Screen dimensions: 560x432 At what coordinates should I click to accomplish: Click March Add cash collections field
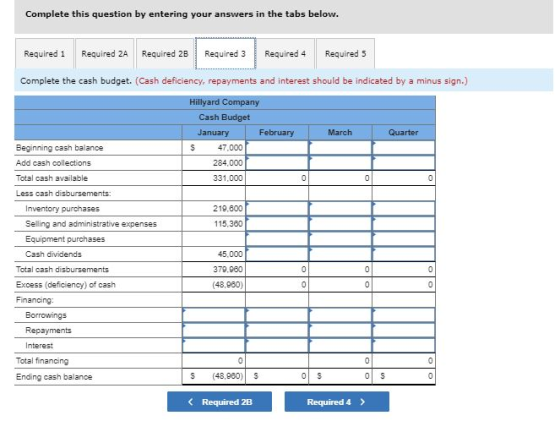pos(340,163)
